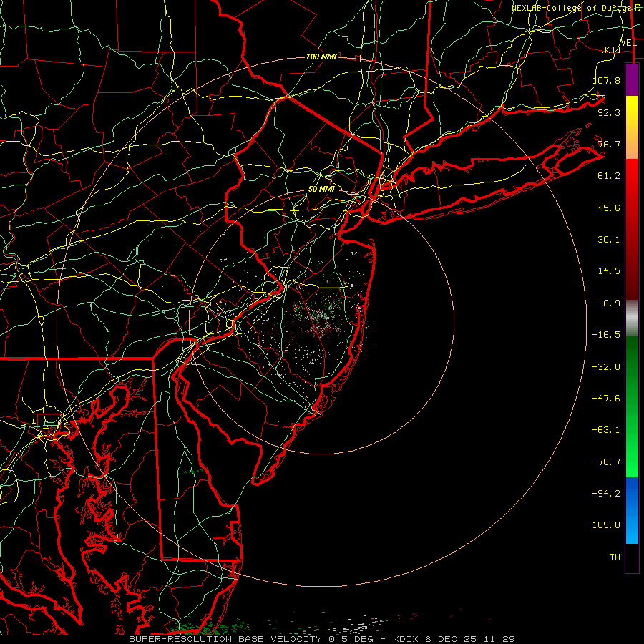Image resolution: width=644 pixels, height=644 pixels.
Task: Click the 45.6 value on velocity scale
Action: tap(609, 208)
